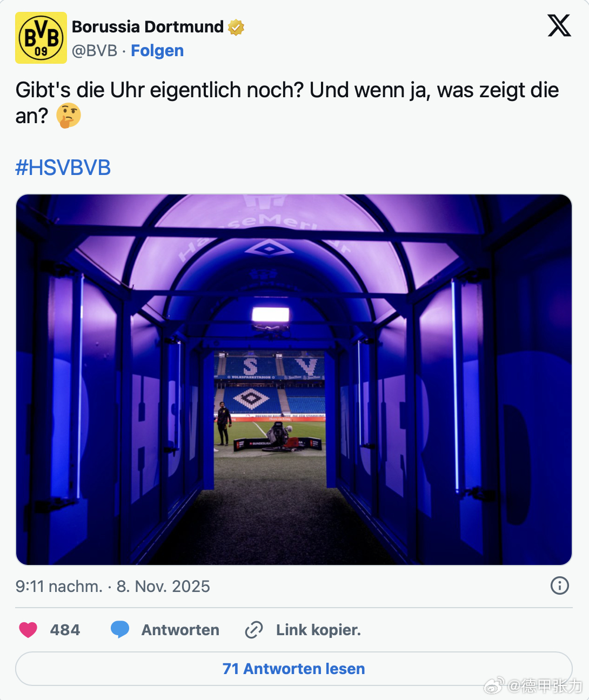Open 71 Antworten lesen button

click(294, 669)
